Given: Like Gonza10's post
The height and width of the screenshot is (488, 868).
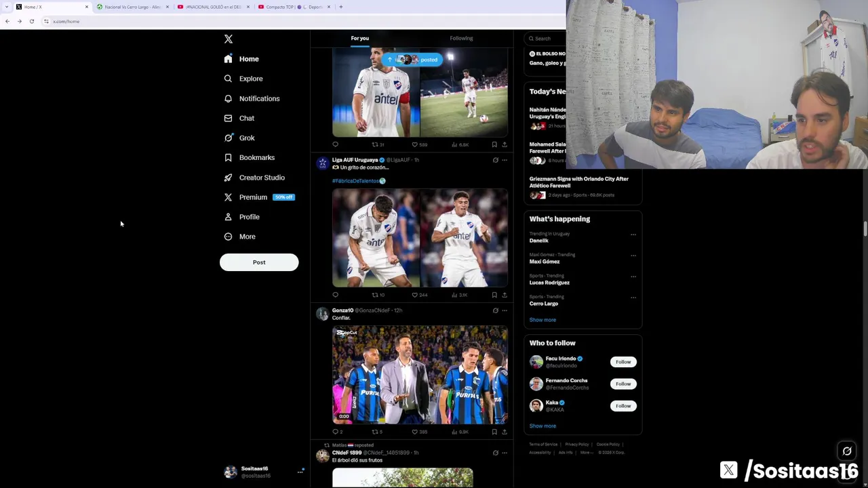Looking at the screenshot, I should [x=419, y=432].
